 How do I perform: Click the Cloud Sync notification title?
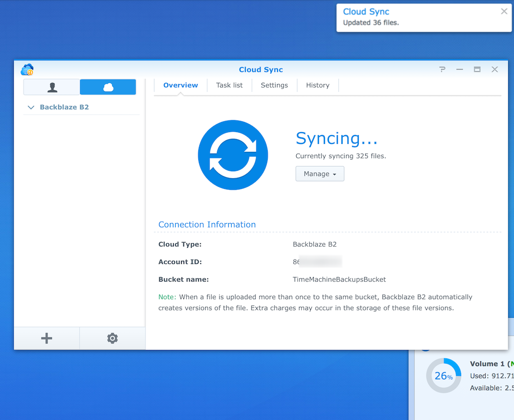366,12
